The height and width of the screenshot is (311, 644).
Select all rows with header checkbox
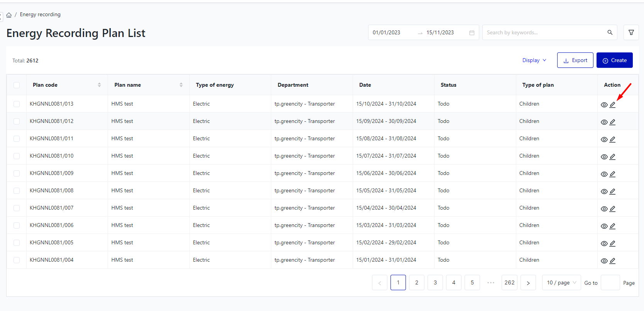point(17,85)
